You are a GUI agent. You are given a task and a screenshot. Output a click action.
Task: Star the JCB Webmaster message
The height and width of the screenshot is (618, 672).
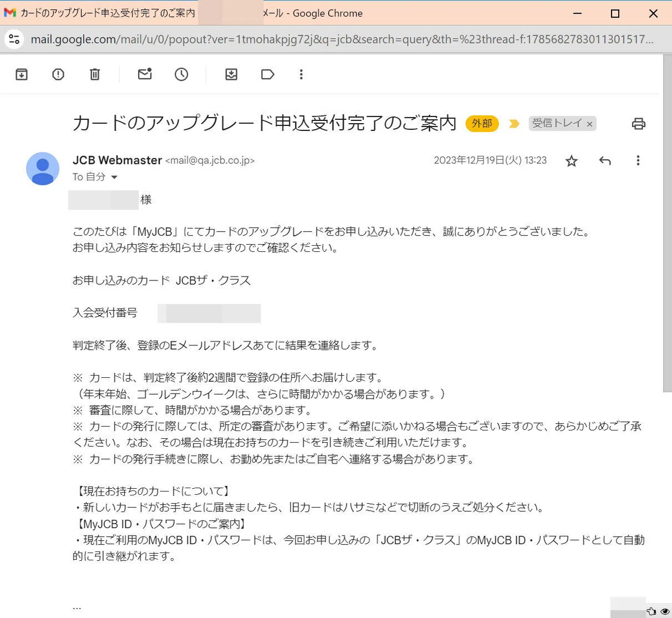(571, 161)
